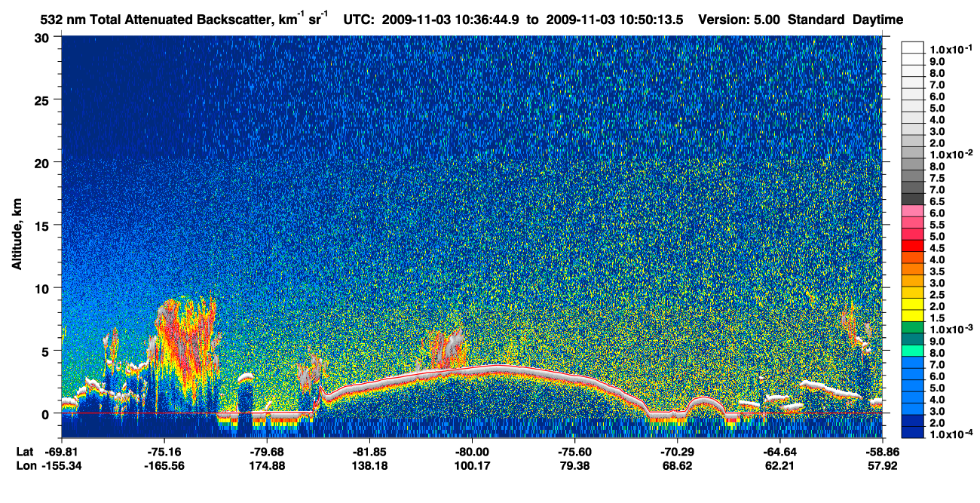
Task: Click latitude value -75.16
Action: (x=164, y=452)
